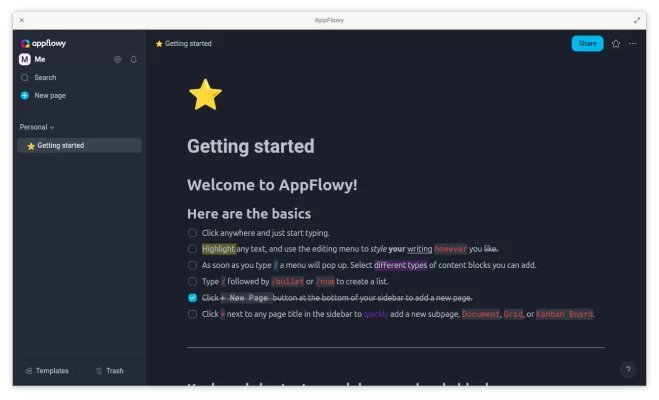This screenshot has height=400, width=659.
Task: Open notifications bell icon
Action: tap(134, 60)
